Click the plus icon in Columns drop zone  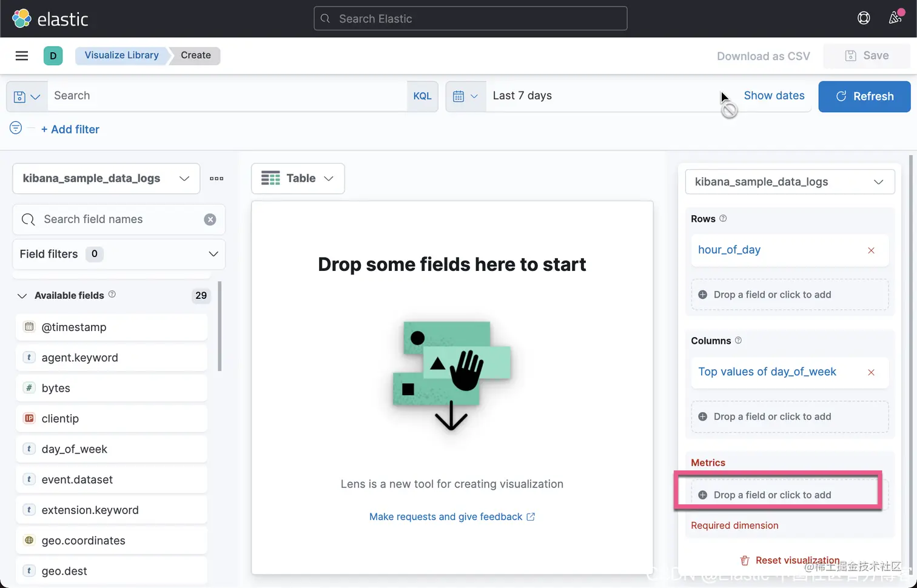pos(702,416)
